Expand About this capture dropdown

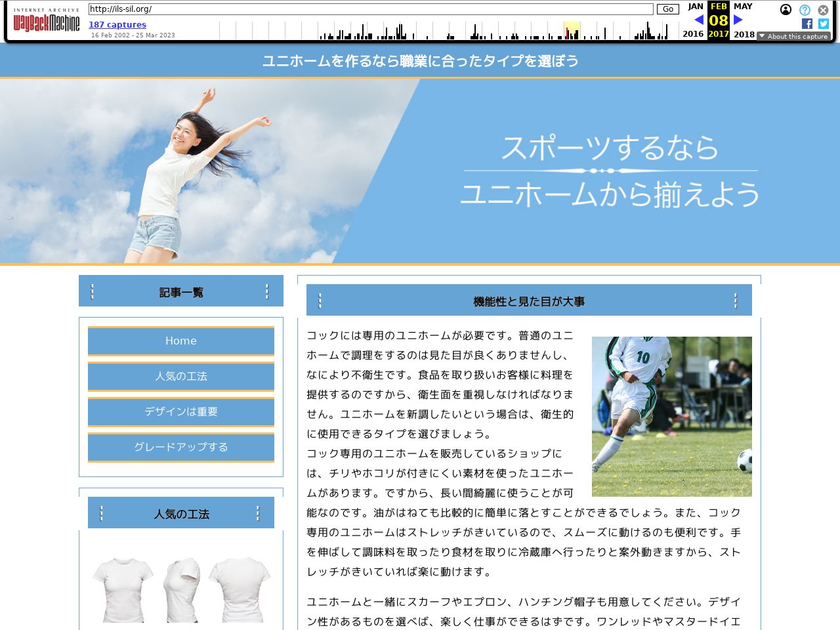coord(793,36)
